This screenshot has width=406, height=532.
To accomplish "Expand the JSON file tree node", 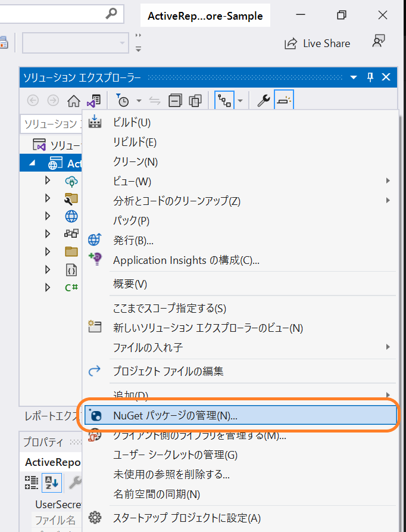I will [48, 270].
